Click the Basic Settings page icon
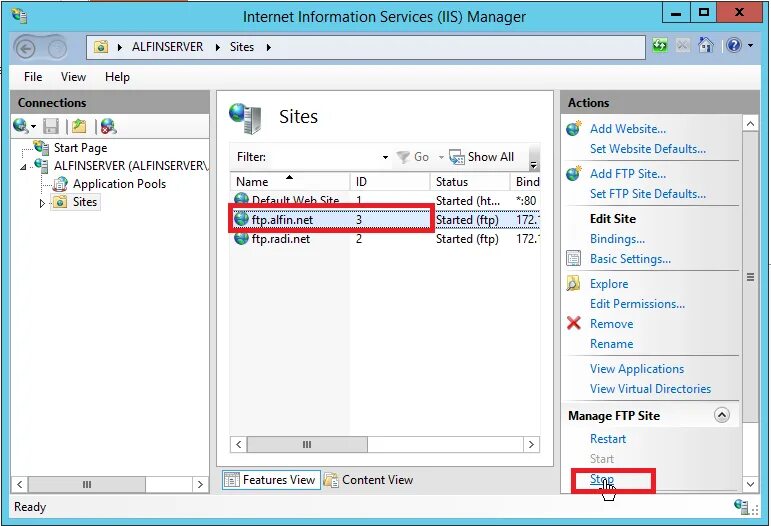Image resolution: width=771 pixels, height=526 pixels. click(x=573, y=259)
